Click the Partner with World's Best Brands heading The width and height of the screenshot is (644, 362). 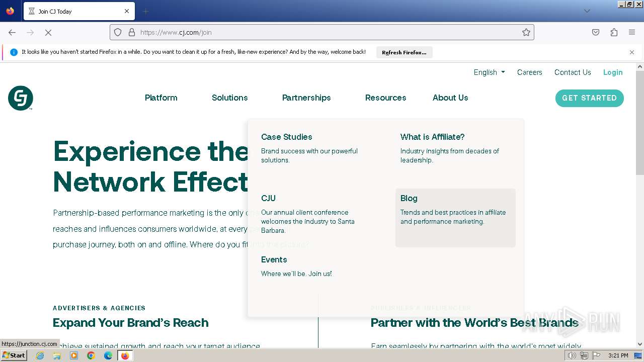coord(474,323)
